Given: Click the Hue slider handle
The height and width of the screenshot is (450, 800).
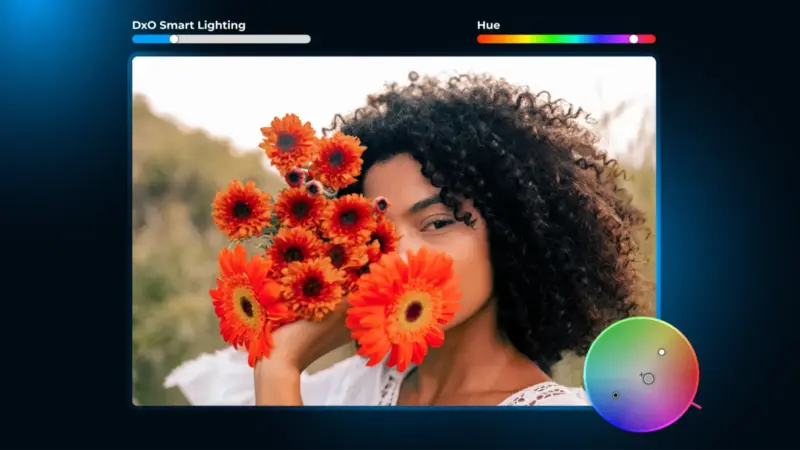Looking at the screenshot, I should (x=634, y=39).
